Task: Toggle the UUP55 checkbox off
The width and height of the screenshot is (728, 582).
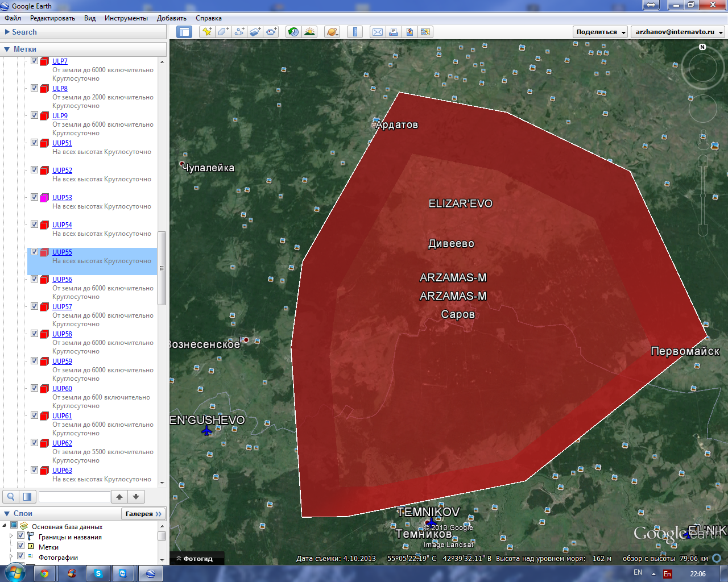Action: pos(34,252)
